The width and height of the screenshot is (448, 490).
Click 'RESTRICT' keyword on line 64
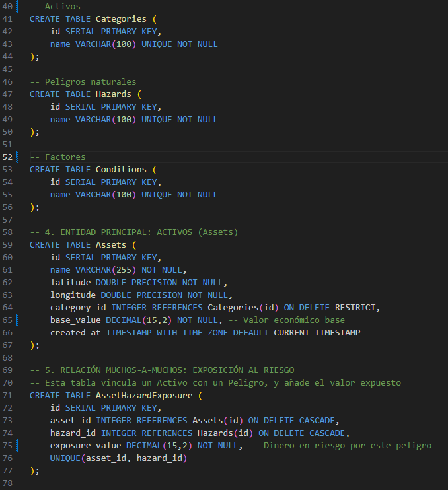click(x=355, y=308)
